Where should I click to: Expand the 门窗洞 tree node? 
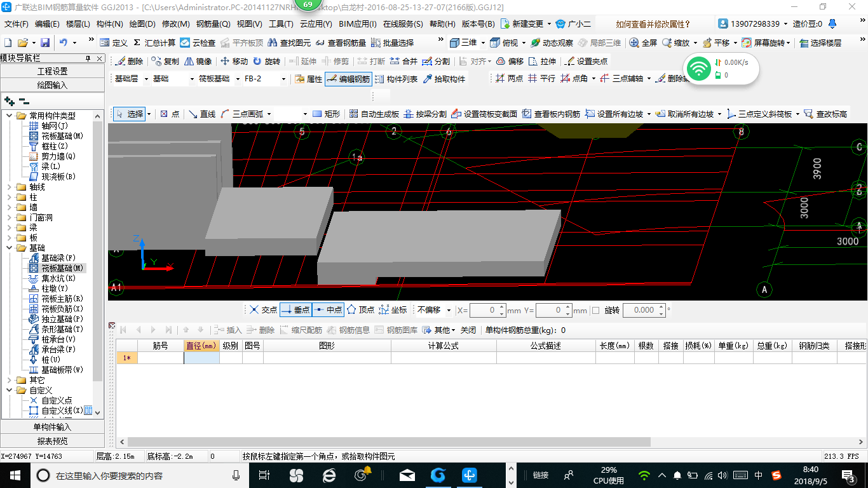[x=10, y=217]
